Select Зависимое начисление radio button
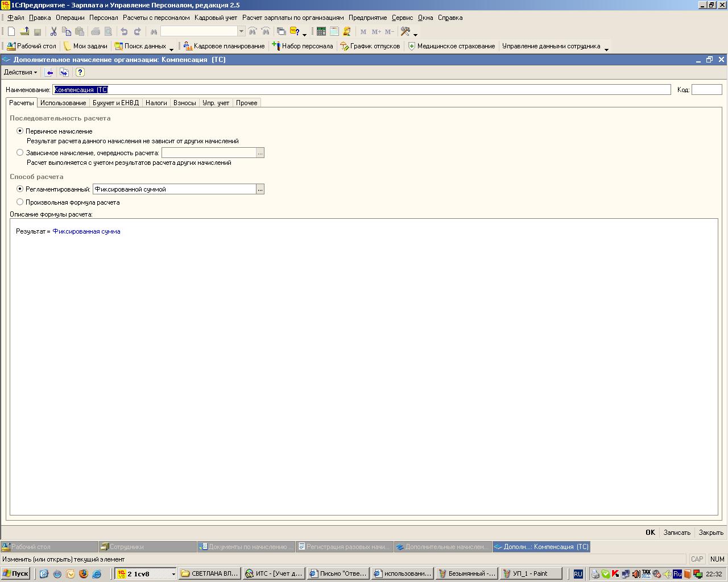The height and width of the screenshot is (582, 728). tap(20, 152)
